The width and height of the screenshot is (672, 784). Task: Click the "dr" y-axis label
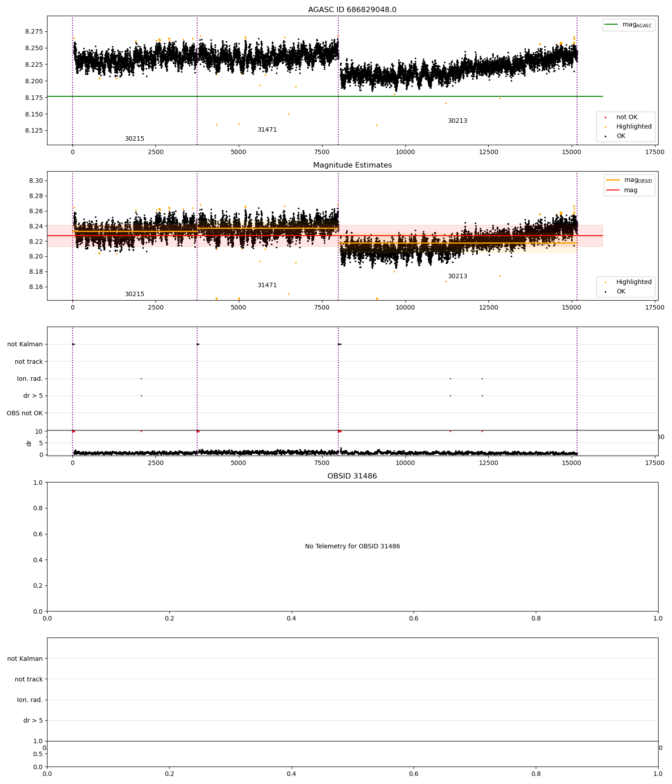[x=29, y=443]
